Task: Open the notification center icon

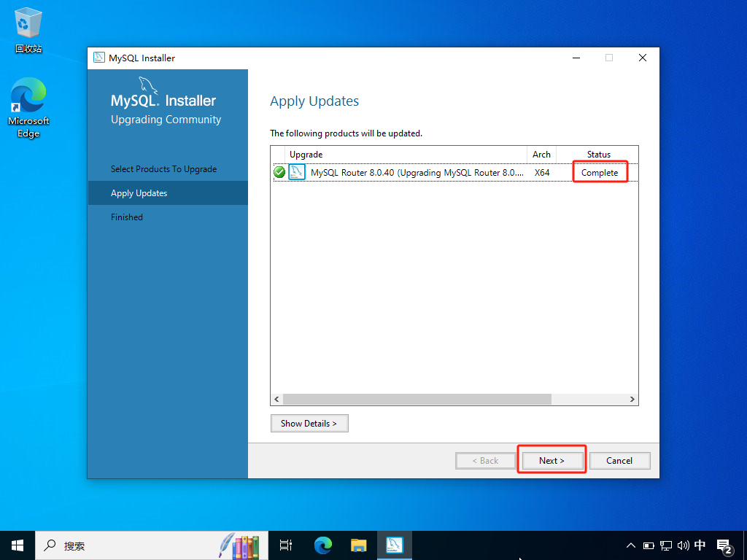Action: point(724,545)
